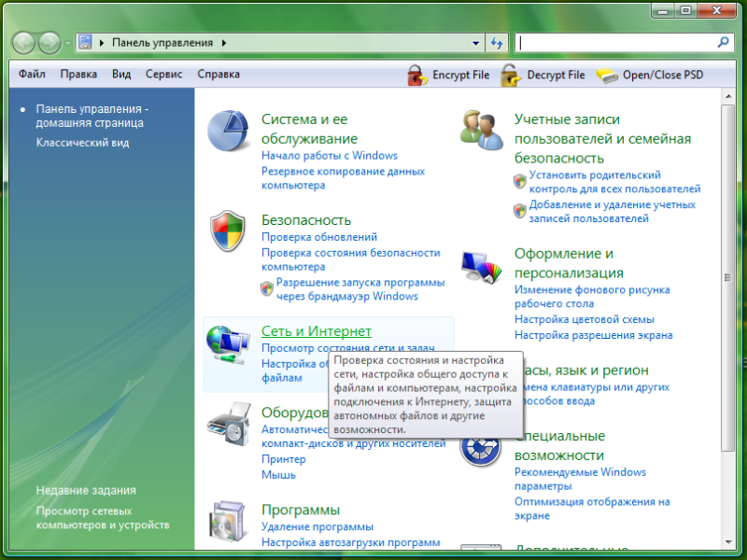The height and width of the screenshot is (560, 747).
Task: Click the 'Принтер' link
Action: (284, 459)
